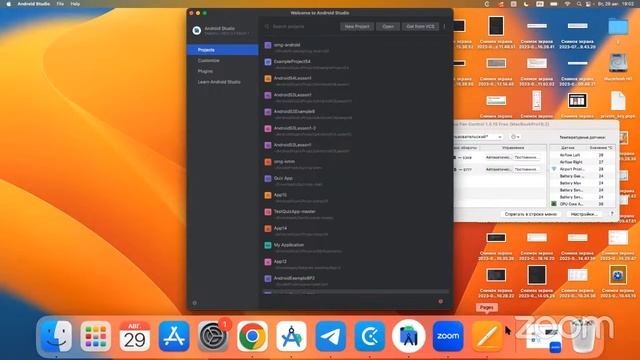This screenshot has height=360, width=640.
Task: Select the Airflow Right sensor row
Action: 582,162
